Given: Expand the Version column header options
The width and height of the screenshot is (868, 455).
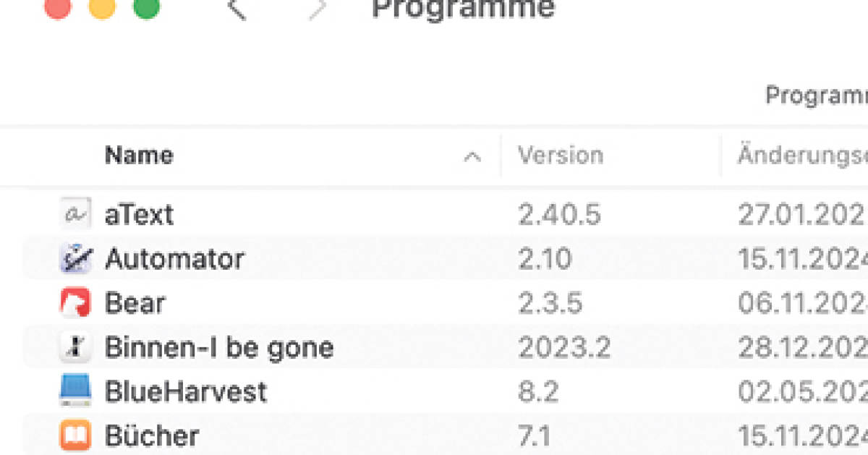Looking at the screenshot, I should [561, 155].
